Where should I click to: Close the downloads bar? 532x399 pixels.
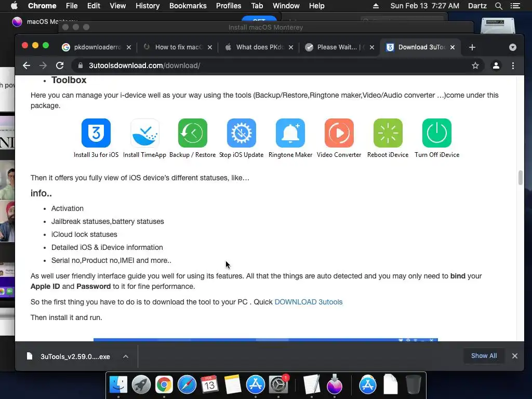pyautogui.click(x=515, y=356)
